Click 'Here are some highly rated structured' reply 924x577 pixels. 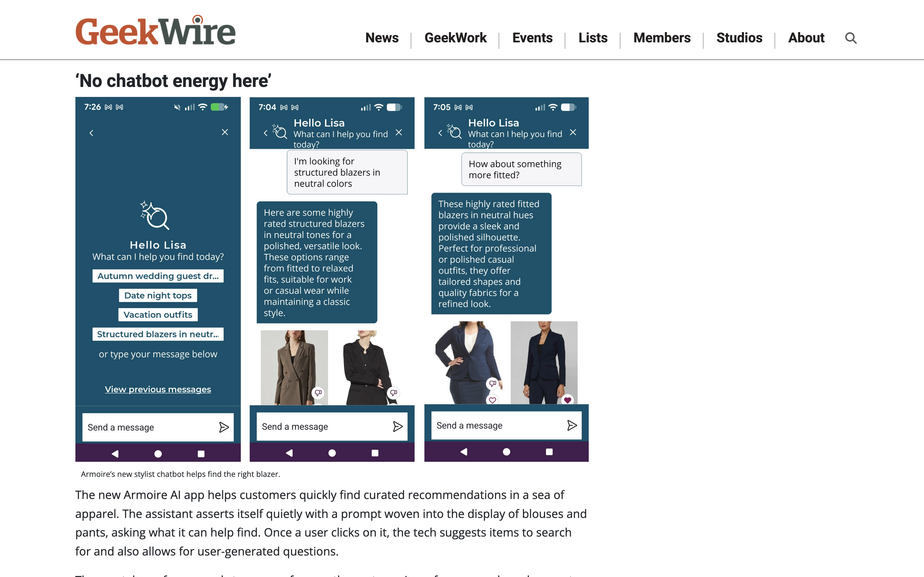[317, 262]
